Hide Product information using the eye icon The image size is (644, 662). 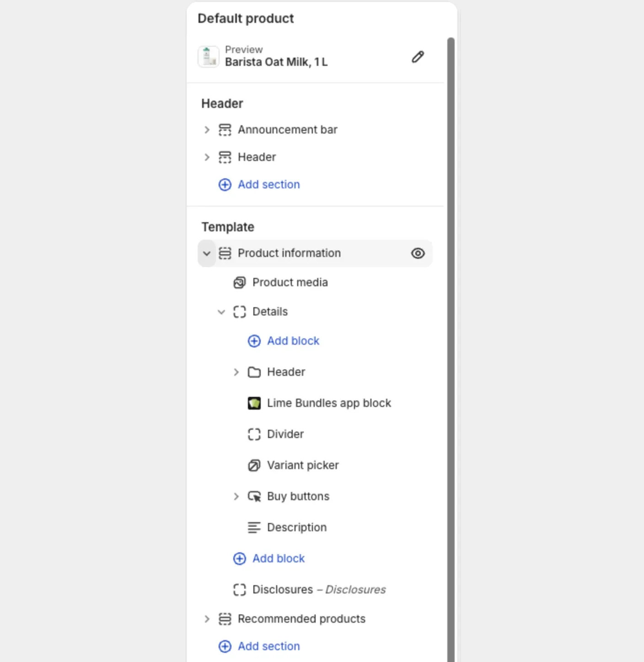point(418,253)
